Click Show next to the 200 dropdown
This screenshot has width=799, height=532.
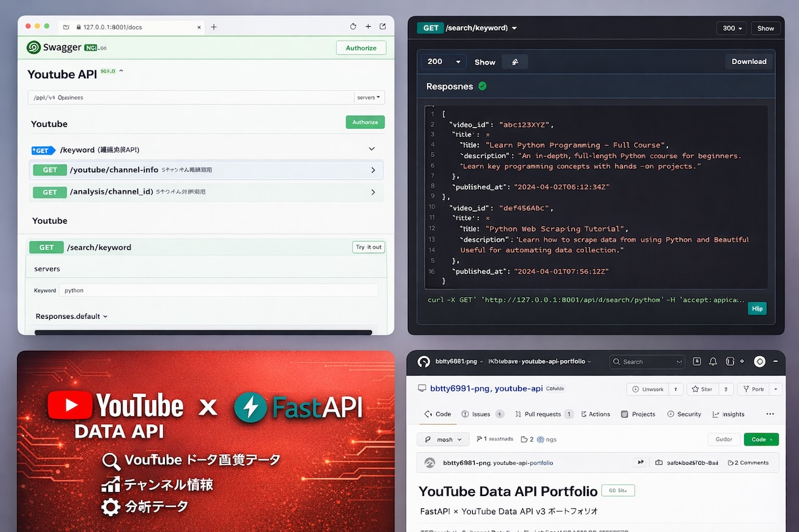[x=485, y=62]
